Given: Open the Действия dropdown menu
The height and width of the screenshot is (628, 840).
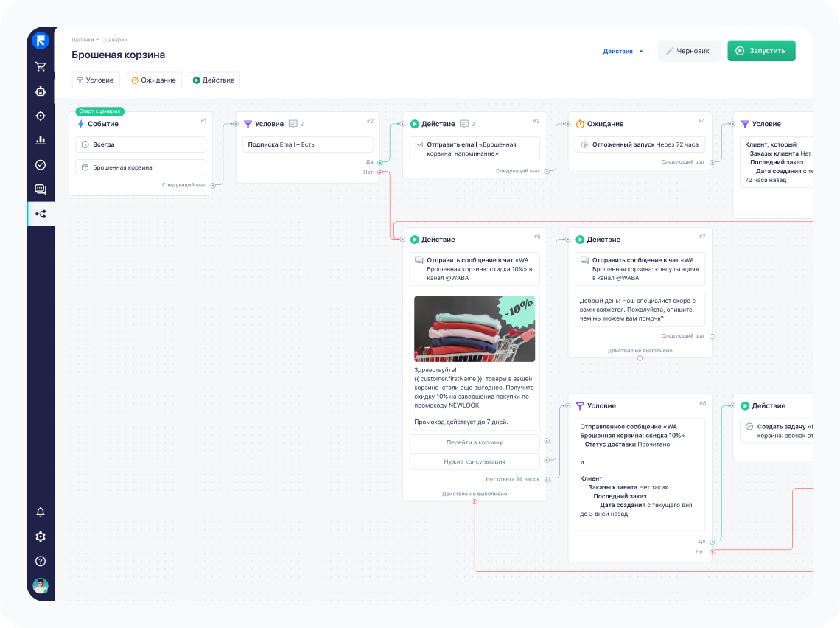Looking at the screenshot, I should pyautogui.click(x=621, y=51).
